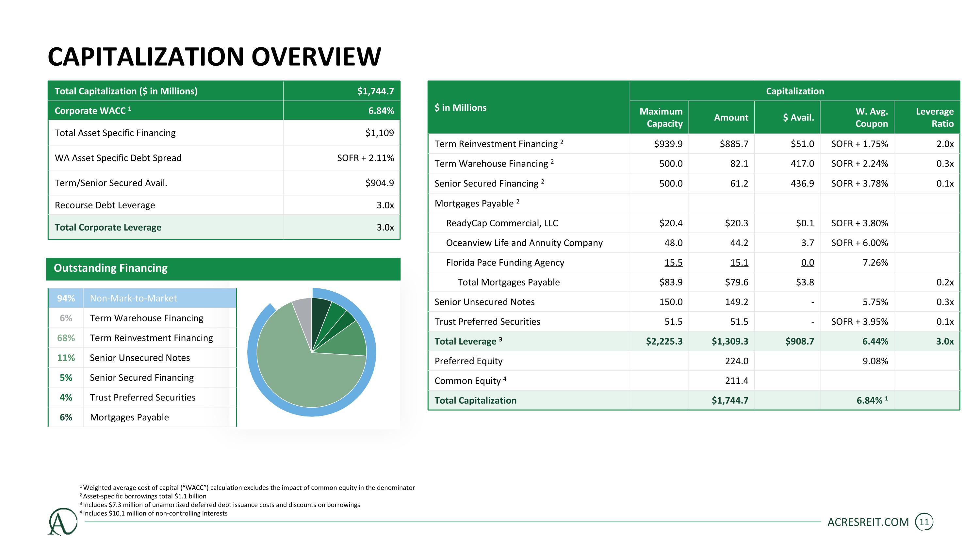Click the CAPITALIZATION OVERVIEW title
Image resolution: width=980 pixels, height=551 pixels.
[214, 57]
